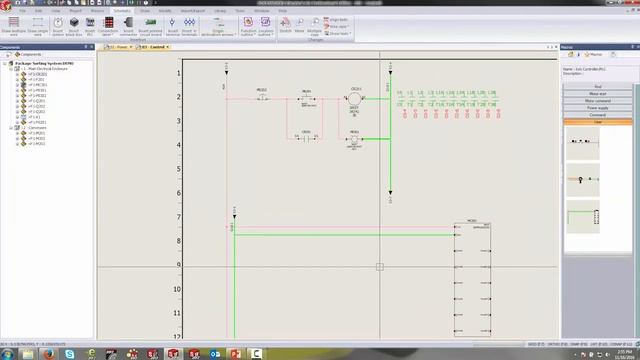Click the Components icon in side panel
The width and height of the screenshot is (640, 360).
click(18, 54)
